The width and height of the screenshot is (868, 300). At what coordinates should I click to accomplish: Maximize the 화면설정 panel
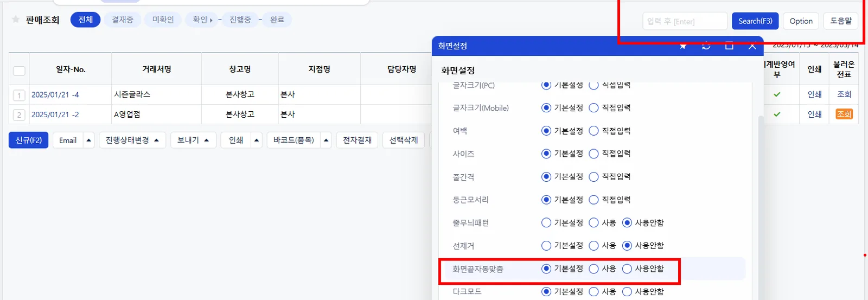click(x=729, y=46)
